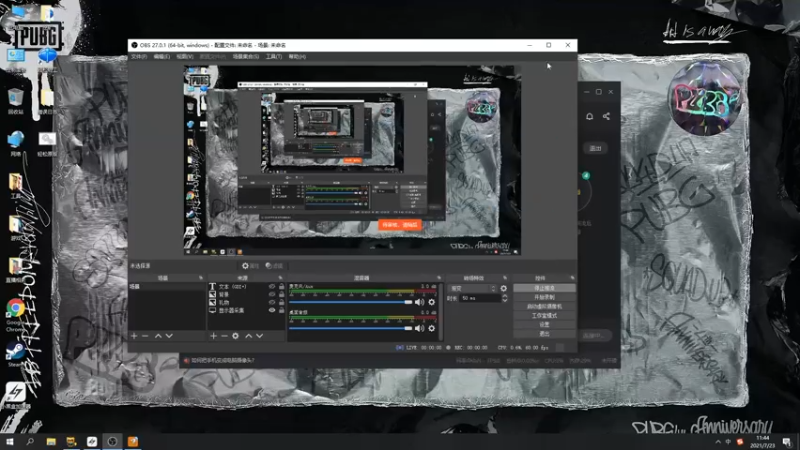
Task: Open the Recycle Bin desktop icon
Action: point(15,101)
